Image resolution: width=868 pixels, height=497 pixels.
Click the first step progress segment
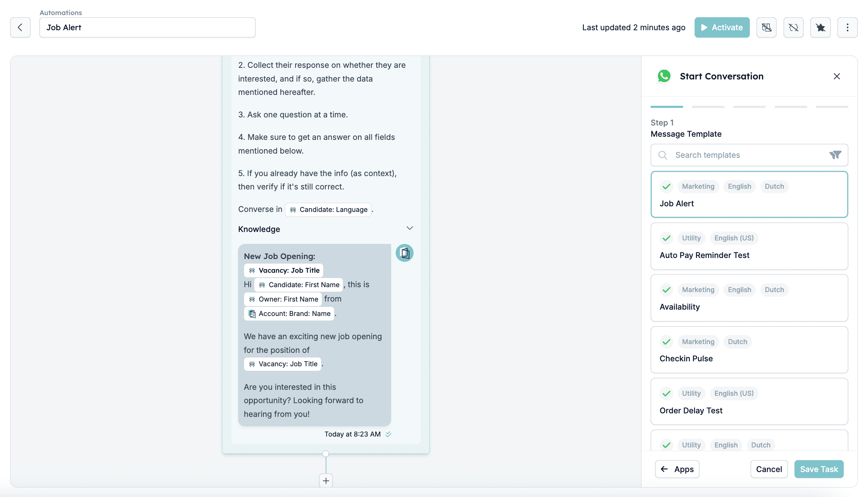(x=667, y=106)
